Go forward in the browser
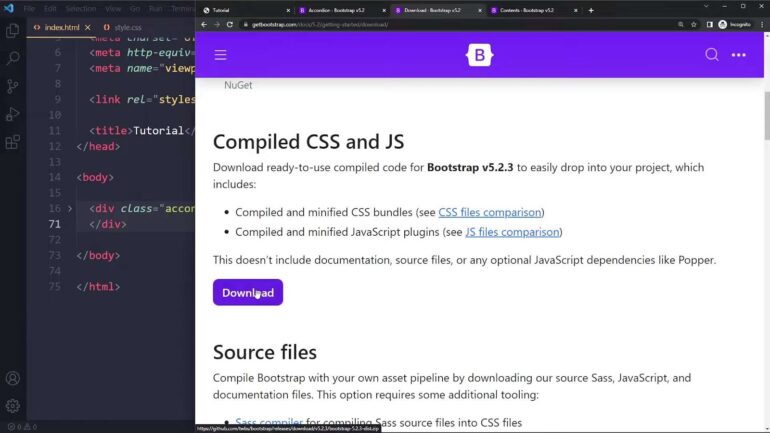The width and height of the screenshot is (770, 433). click(217, 25)
